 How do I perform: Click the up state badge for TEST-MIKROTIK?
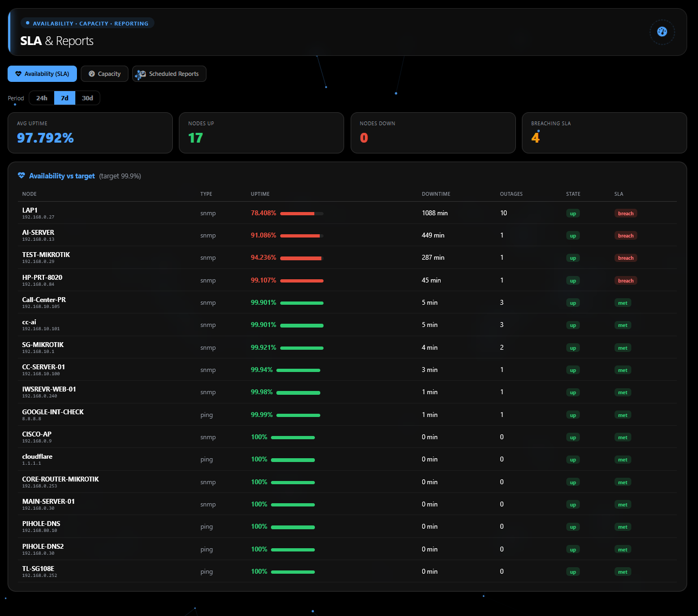(573, 258)
